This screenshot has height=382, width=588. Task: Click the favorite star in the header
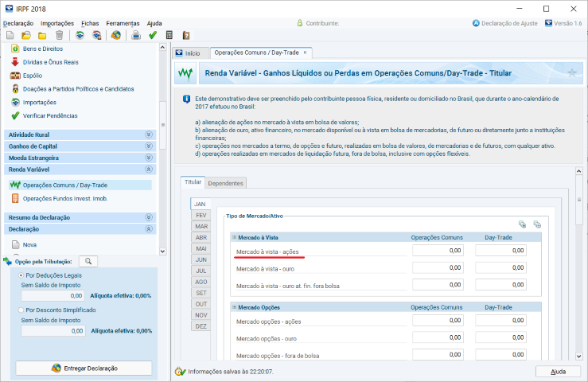pyautogui.click(x=572, y=73)
